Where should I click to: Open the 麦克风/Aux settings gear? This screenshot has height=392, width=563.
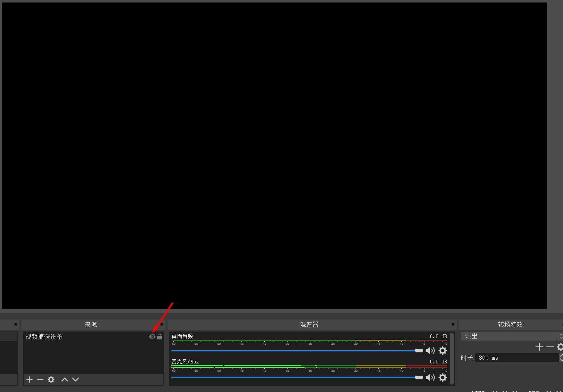tap(443, 377)
